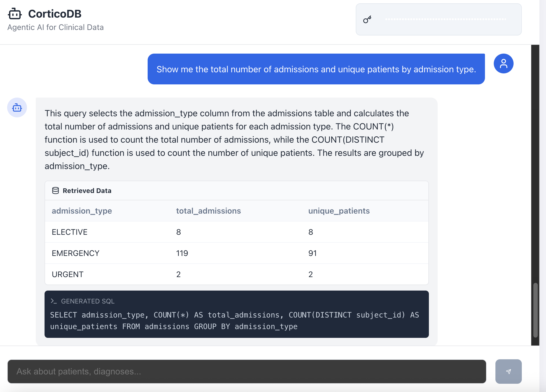
Task: Click the admission_type column header
Action: [82, 211]
